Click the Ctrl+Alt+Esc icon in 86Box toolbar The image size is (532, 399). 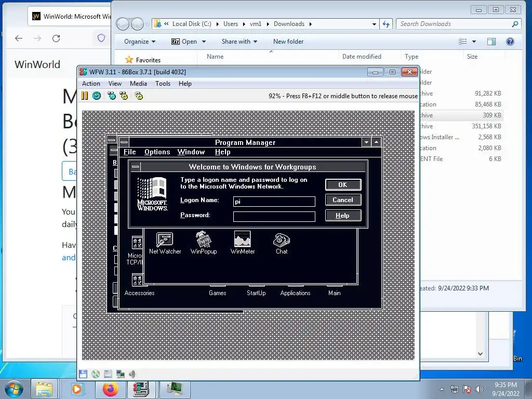[124, 96]
